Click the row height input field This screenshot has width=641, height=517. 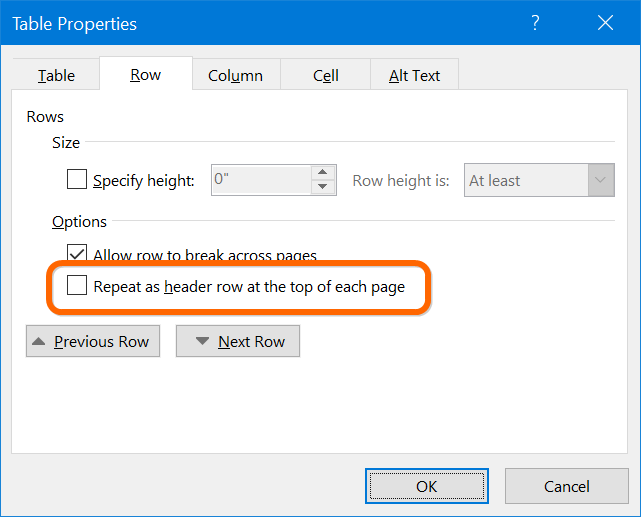point(260,180)
